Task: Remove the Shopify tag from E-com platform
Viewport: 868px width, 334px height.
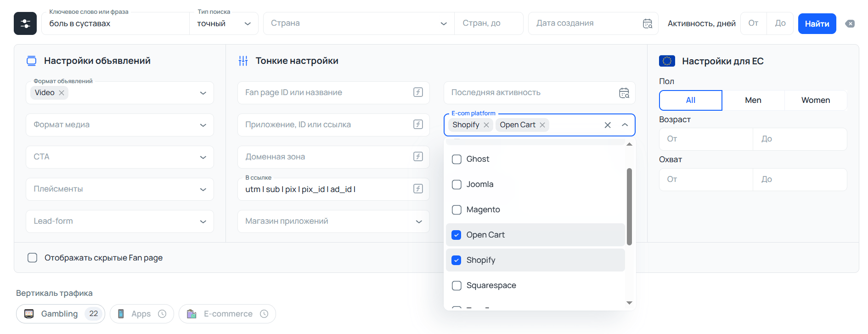Action: pos(486,125)
